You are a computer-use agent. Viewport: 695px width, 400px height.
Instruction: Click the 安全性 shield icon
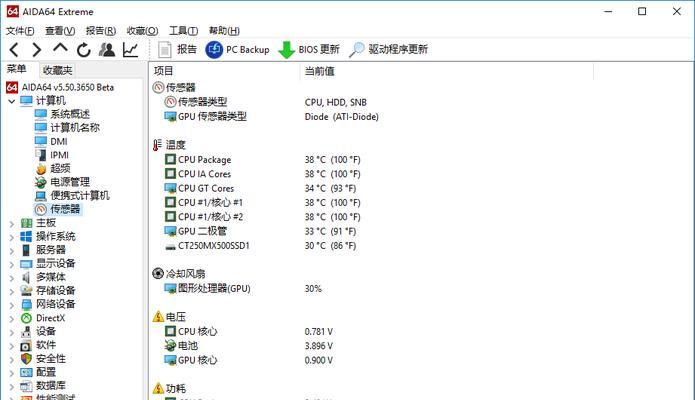(x=27, y=358)
